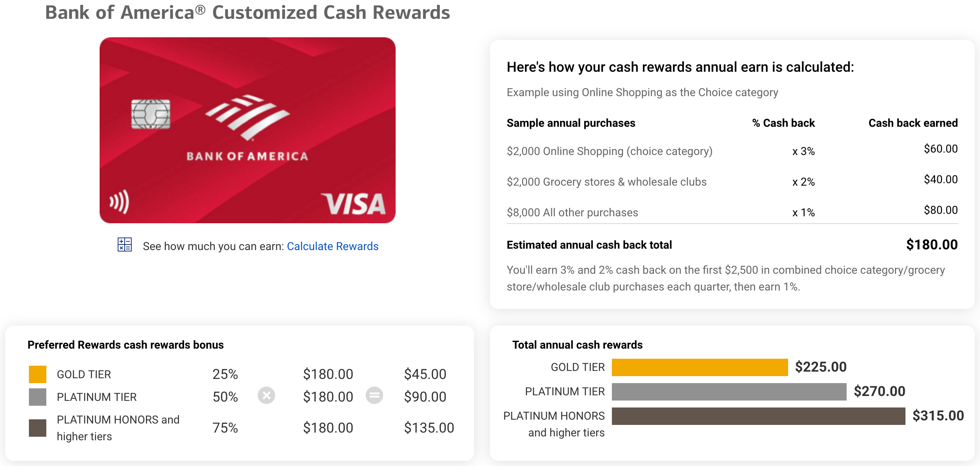Open the Calculate Rewards link

click(333, 246)
